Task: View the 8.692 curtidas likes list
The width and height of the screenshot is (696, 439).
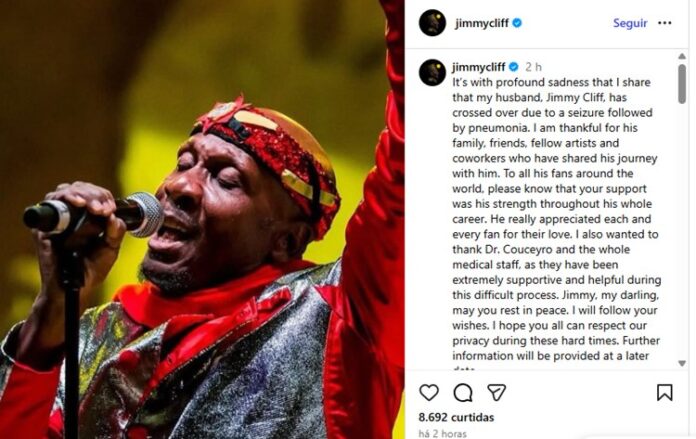Action: click(x=456, y=417)
